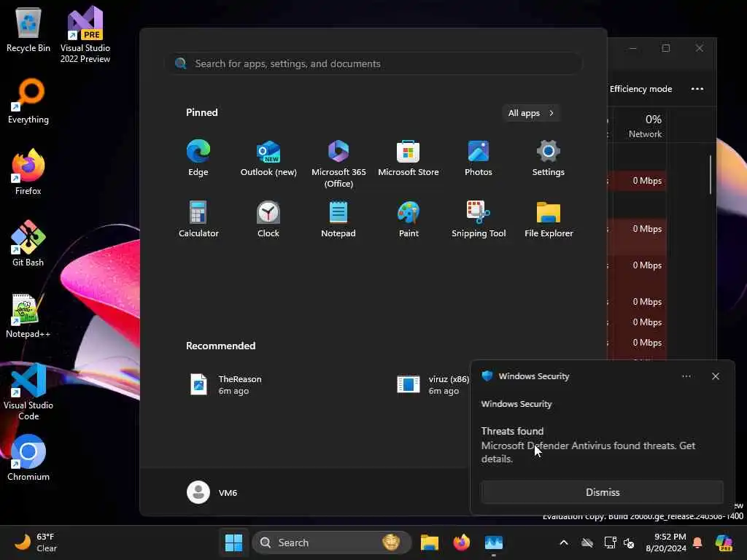Image resolution: width=747 pixels, height=560 pixels.
Task: Click the muted volume tray icon
Action: (629, 542)
